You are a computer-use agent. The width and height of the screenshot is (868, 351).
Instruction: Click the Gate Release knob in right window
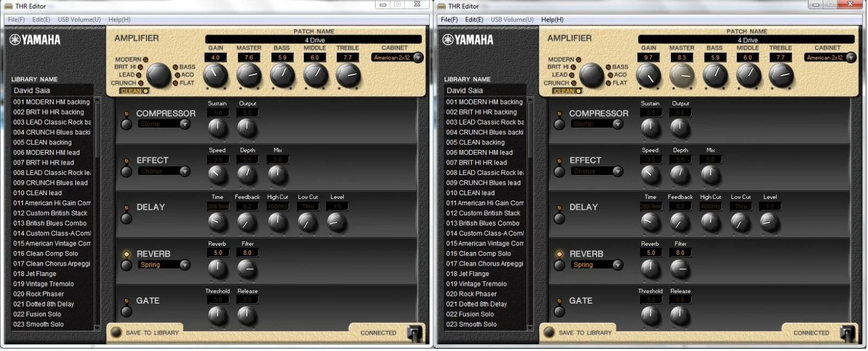click(x=680, y=316)
